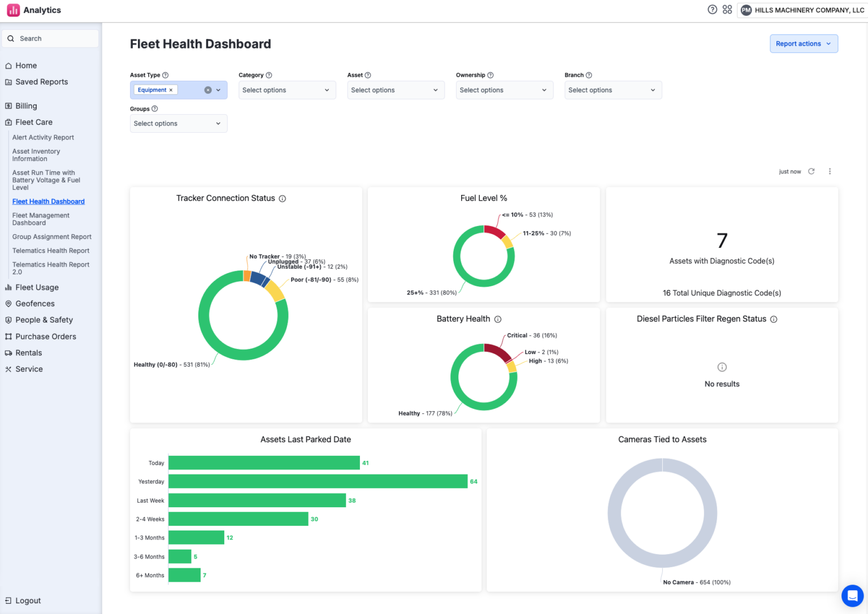Screen dimensions: 868x614
Task: Go to Geofences in the sidebar
Action: tap(35, 304)
